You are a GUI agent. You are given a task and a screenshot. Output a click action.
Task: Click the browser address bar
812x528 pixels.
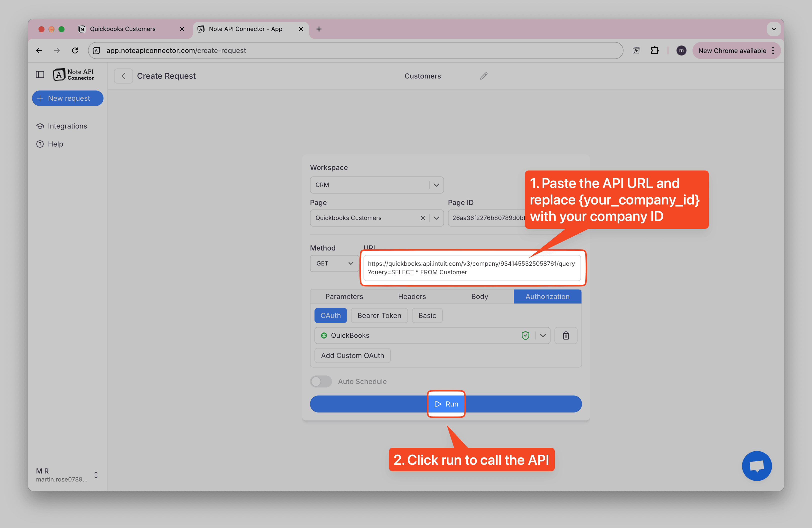(355, 50)
